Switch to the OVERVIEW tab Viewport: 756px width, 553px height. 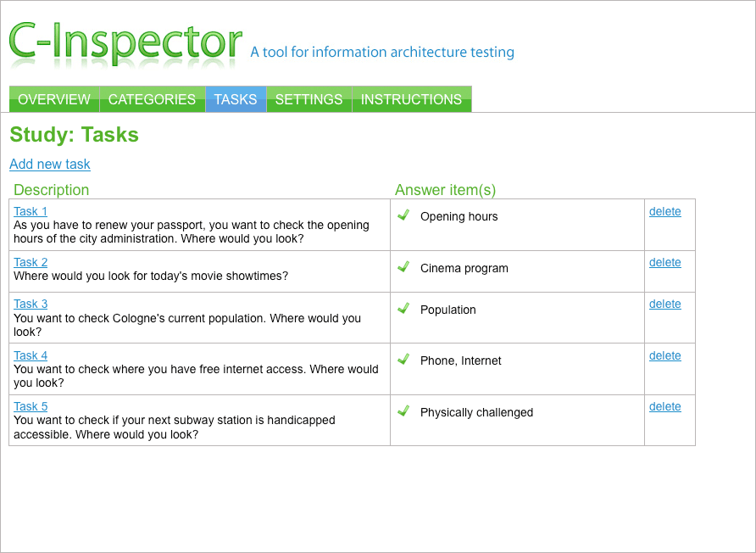pyautogui.click(x=54, y=99)
